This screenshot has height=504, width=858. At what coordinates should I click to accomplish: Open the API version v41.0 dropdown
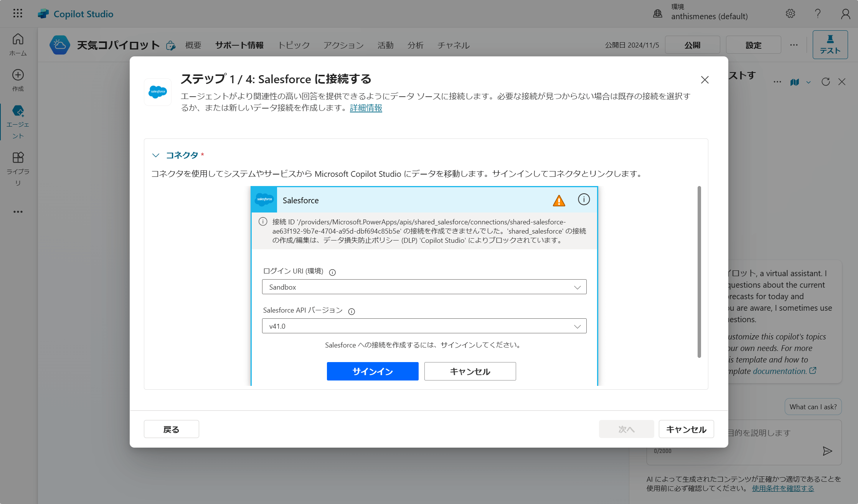(x=424, y=326)
